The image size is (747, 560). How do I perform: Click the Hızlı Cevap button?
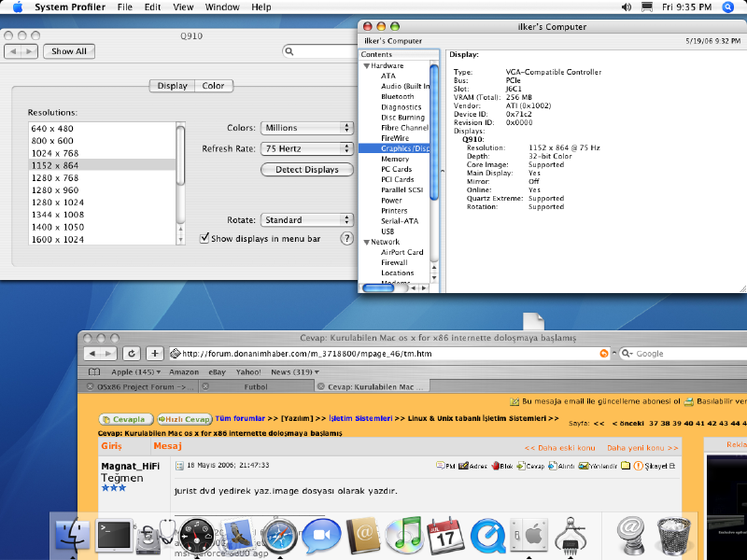coord(185,419)
